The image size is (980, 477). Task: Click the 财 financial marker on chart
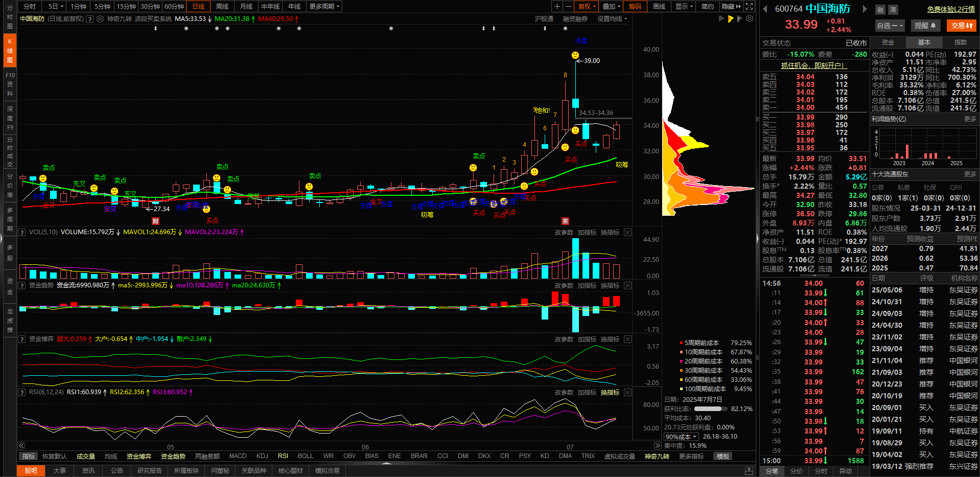pos(155,221)
